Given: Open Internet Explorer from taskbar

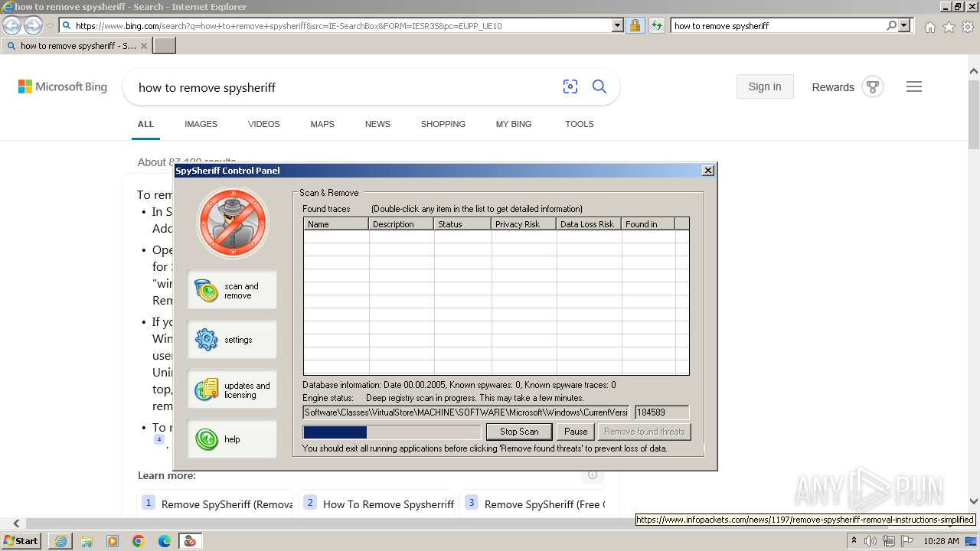Looking at the screenshot, I should (60, 541).
